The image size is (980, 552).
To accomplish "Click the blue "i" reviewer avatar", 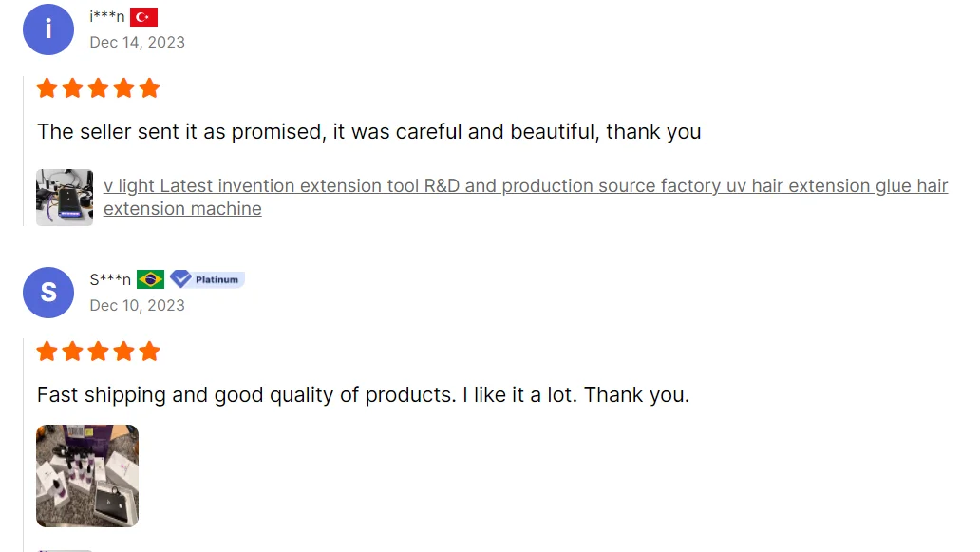I will point(48,29).
